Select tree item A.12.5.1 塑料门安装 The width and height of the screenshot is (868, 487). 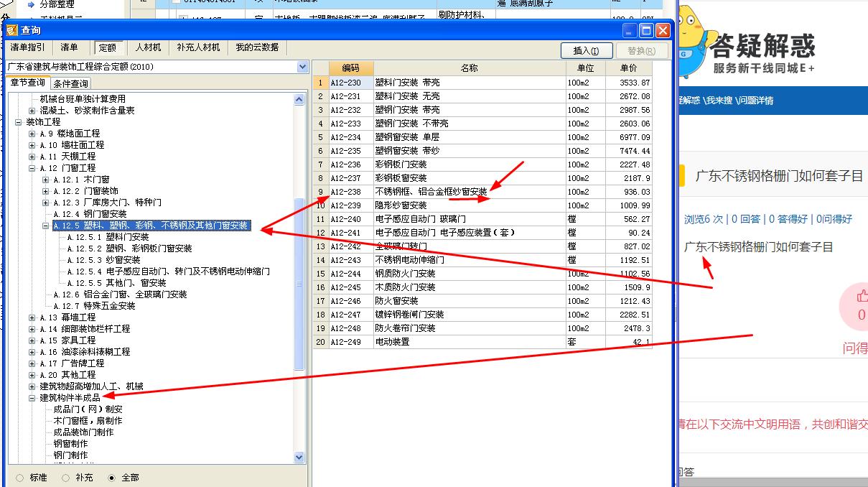[108, 237]
